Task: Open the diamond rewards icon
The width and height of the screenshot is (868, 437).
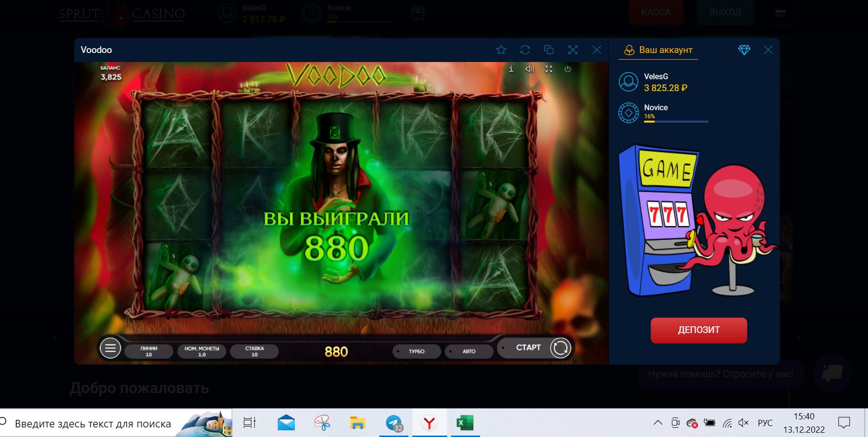Action: click(744, 50)
